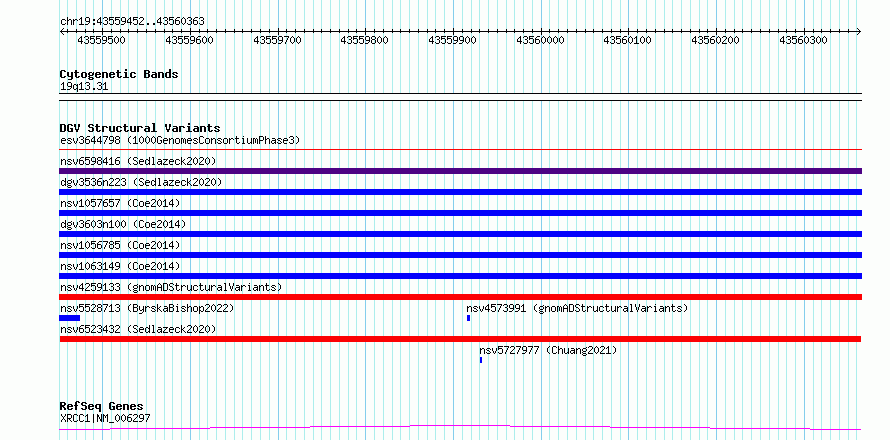
Task: Click the 43559700 ruler tick label
Action: (x=277, y=40)
